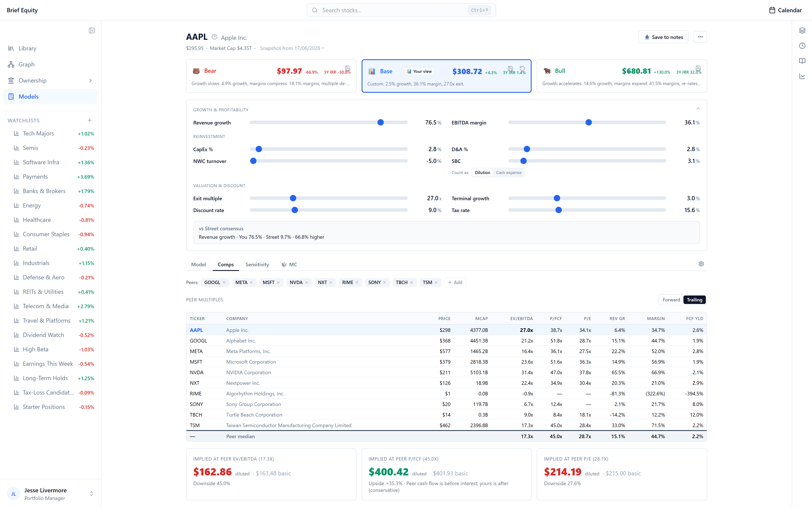Screen dimensions: 812x508
Task: Click save icon on Bear scenario card
Action: click(x=348, y=68)
